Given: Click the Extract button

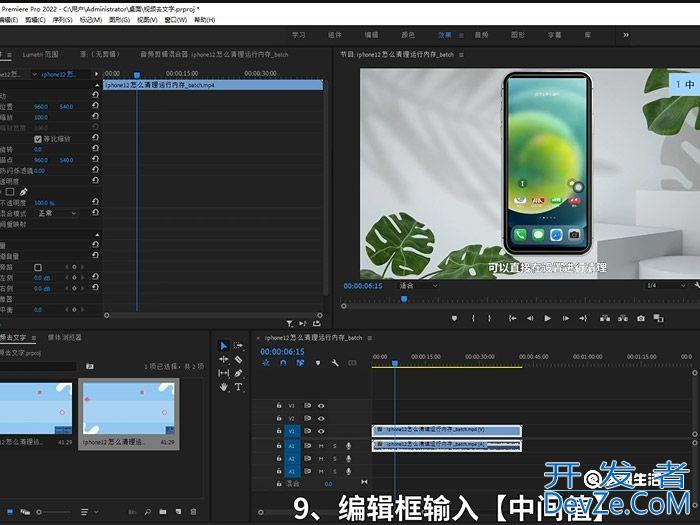Looking at the screenshot, I should click(623, 318).
